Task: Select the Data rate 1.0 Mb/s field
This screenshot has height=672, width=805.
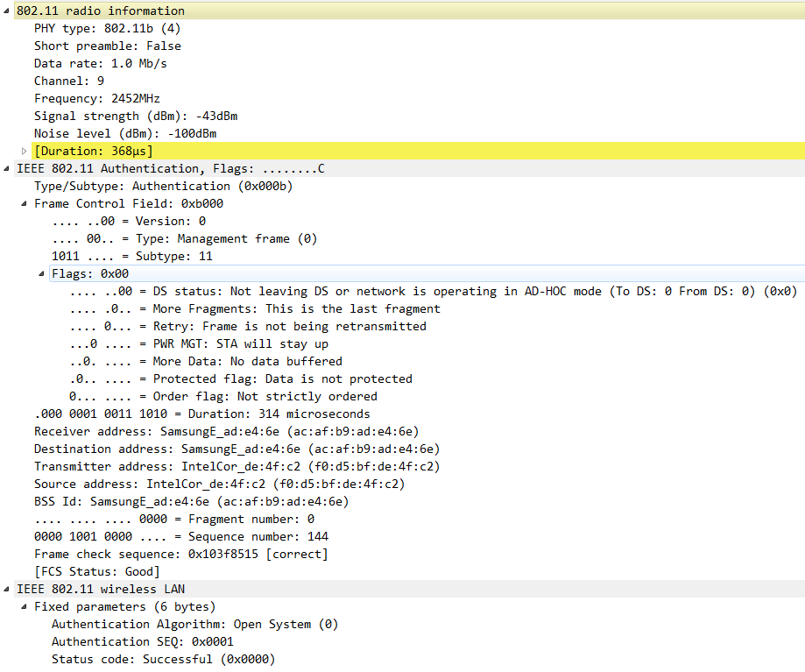Action: (100, 63)
